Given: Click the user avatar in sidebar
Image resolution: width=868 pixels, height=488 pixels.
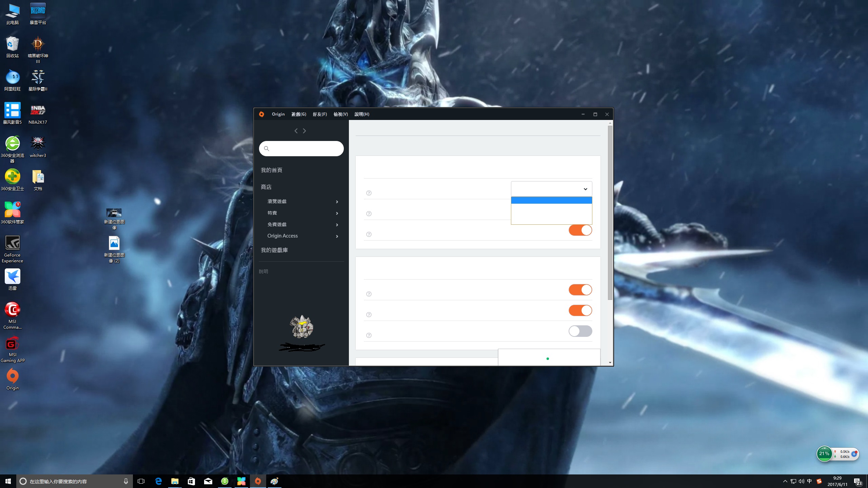Looking at the screenshot, I should click(x=301, y=327).
